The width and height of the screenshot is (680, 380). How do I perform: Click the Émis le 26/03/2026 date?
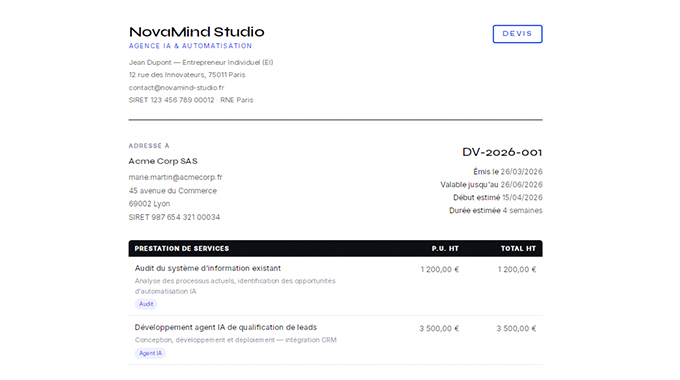(508, 172)
